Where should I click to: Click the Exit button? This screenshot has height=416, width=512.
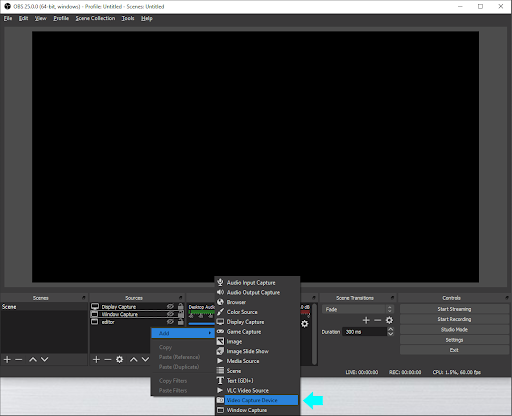(x=454, y=350)
